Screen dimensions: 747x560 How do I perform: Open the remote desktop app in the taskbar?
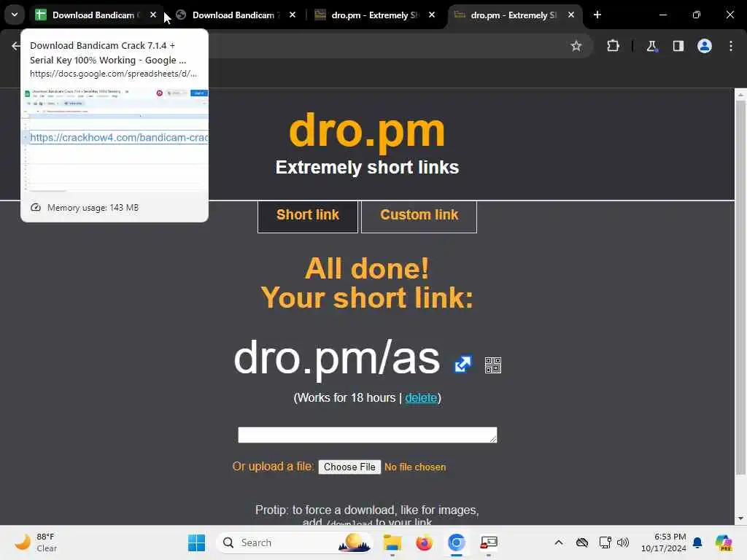(489, 542)
